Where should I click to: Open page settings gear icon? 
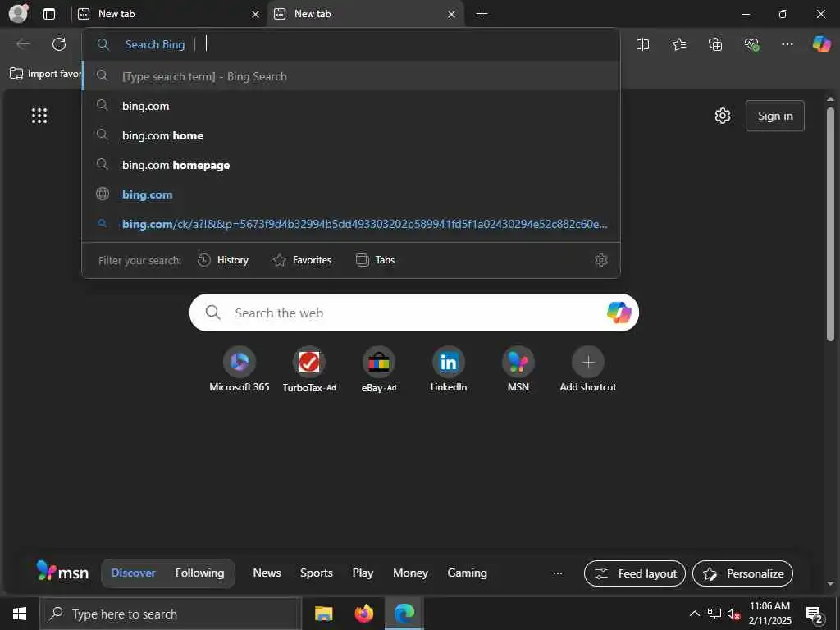(723, 116)
